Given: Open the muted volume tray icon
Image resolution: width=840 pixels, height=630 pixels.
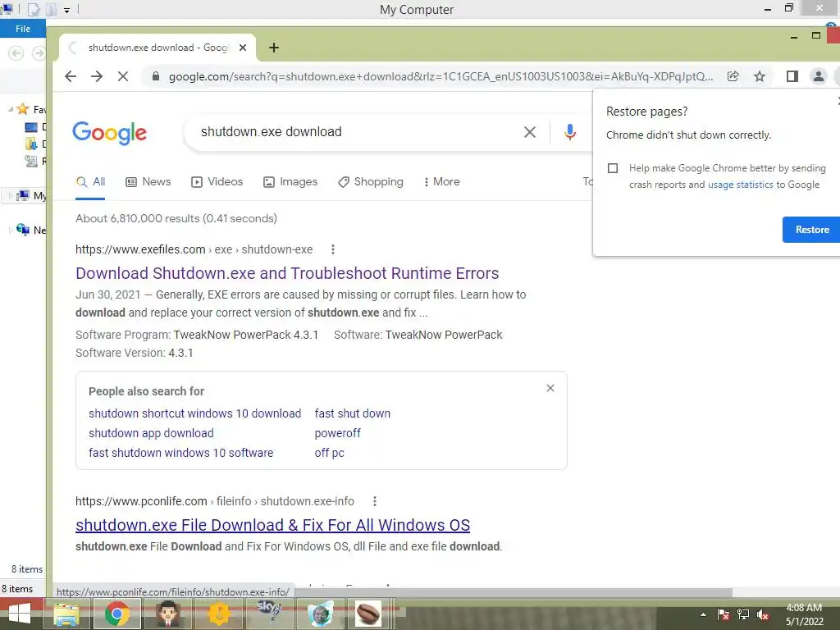Looking at the screenshot, I should pos(763,614).
